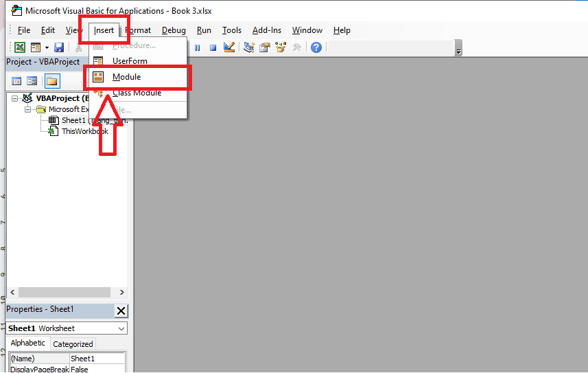Close the Properties - Sheet1 pane
The width and height of the screenshot is (588, 373).
121,311
